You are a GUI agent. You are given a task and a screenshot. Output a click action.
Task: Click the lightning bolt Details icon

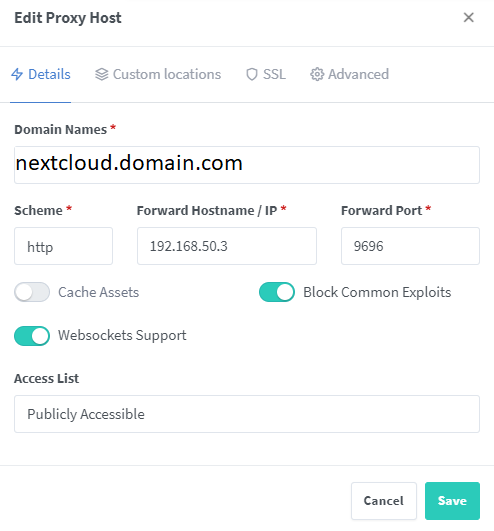point(17,74)
